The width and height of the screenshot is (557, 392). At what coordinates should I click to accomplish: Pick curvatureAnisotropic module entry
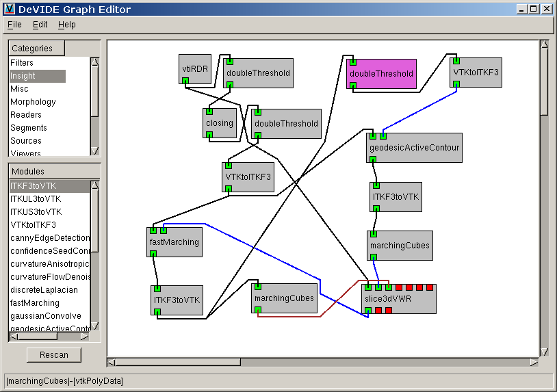50,264
